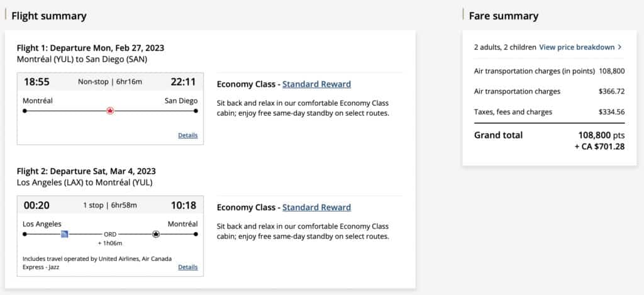The width and height of the screenshot is (644, 295).
Task: Click the San Diego arrival dot
Action: pyautogui.click(x=196, y=111)
